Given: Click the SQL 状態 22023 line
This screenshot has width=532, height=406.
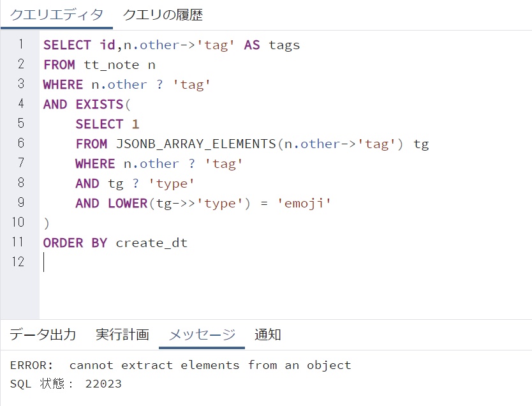Looking at the screenshot, I should [66, 384].
